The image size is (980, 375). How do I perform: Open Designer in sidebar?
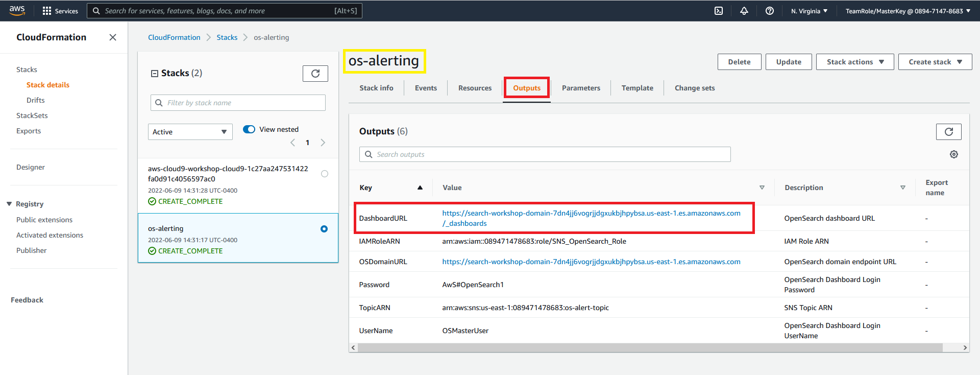point(31,167)
